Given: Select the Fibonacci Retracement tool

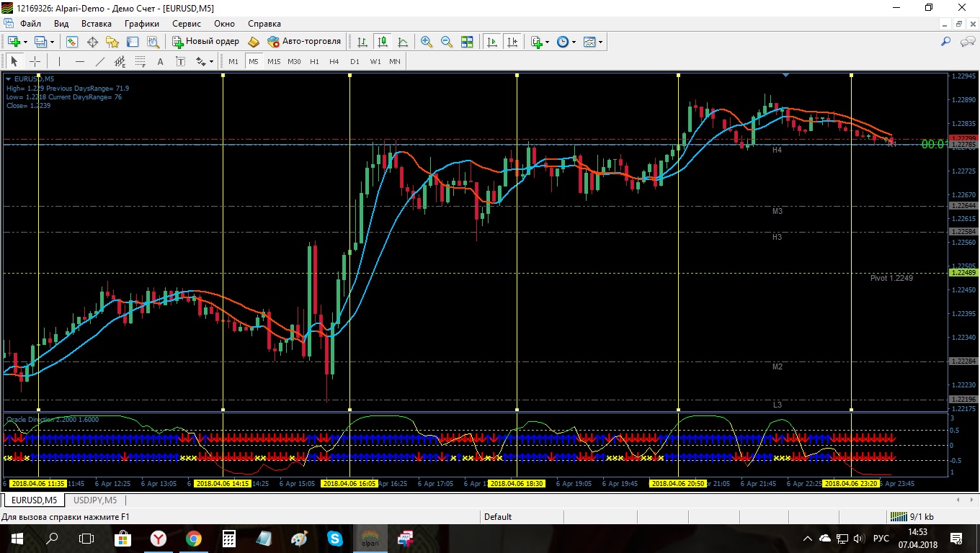Looking at the screenshot, I should click(141, 61).
